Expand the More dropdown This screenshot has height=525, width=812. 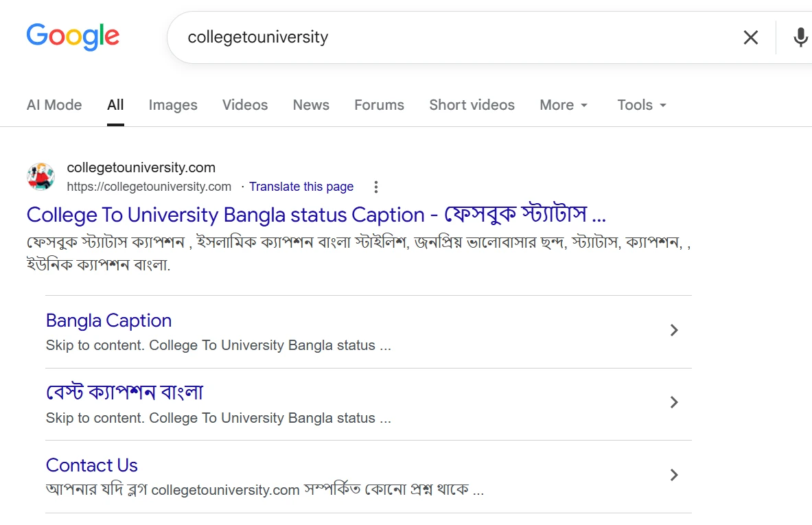tap(564, 105)
